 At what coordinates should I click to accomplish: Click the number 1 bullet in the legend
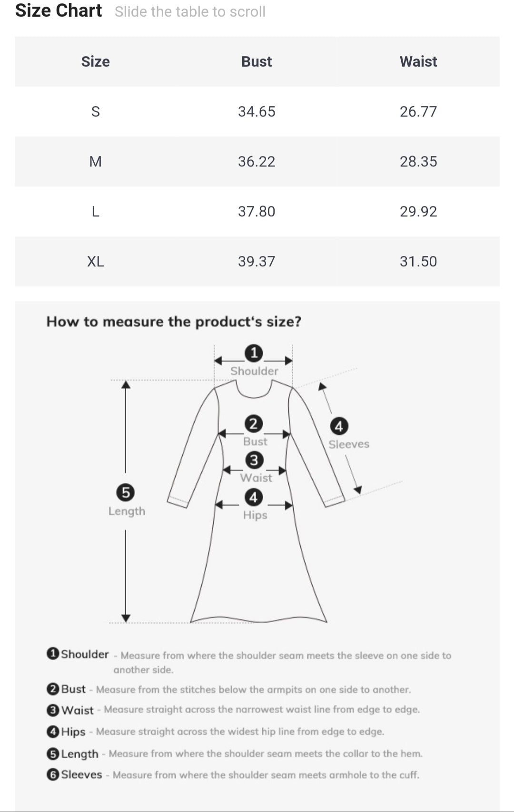point(53,654)
